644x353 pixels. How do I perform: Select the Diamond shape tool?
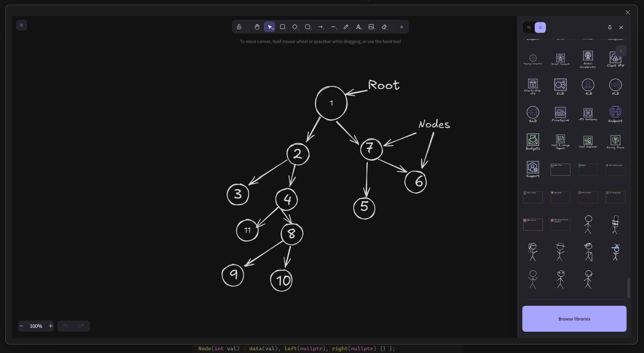point(295,27)
